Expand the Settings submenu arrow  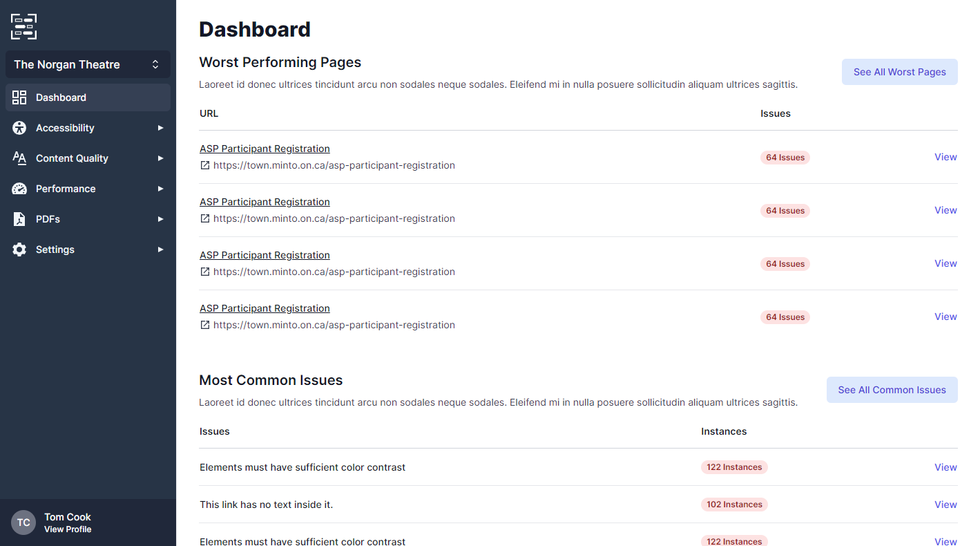pos(160,250)
